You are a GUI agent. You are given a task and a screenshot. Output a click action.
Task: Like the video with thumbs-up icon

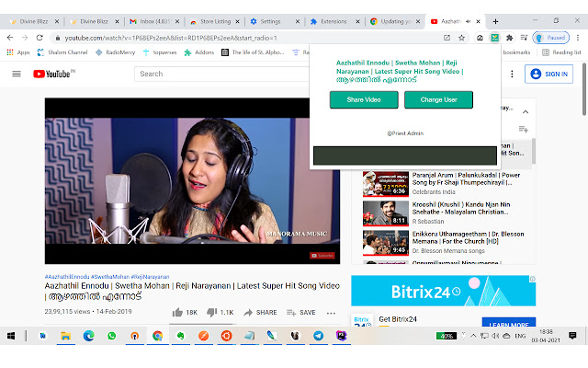click(177, 313)
